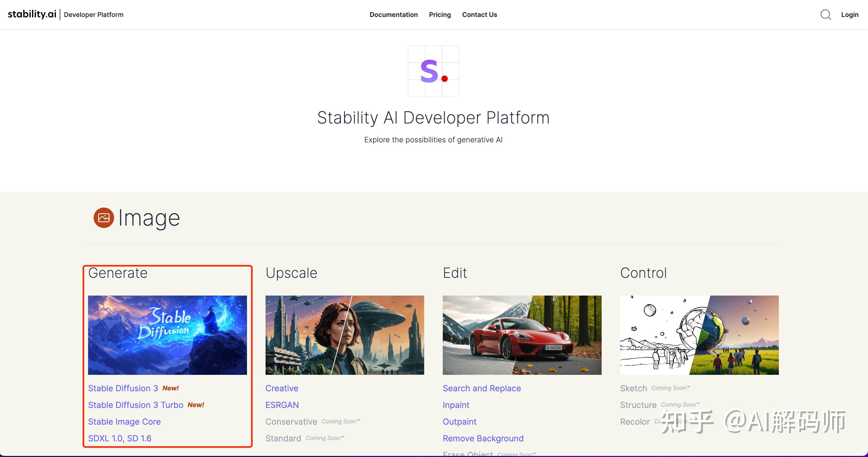The height and width of the screenshot is (457, 868).
Task: Click the Creative upscaler link
Action: tap(282, 388)
